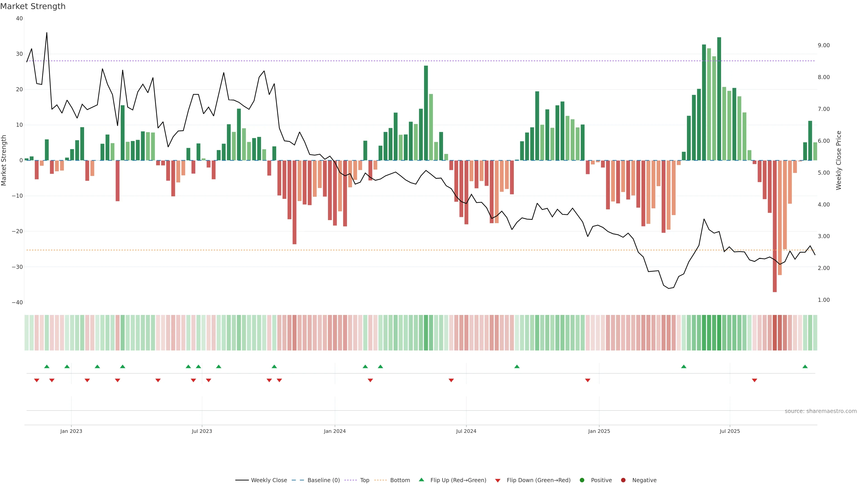
Task: Click the leftmost red flip-down triangle marker
Action: click(x=37, y=380)
